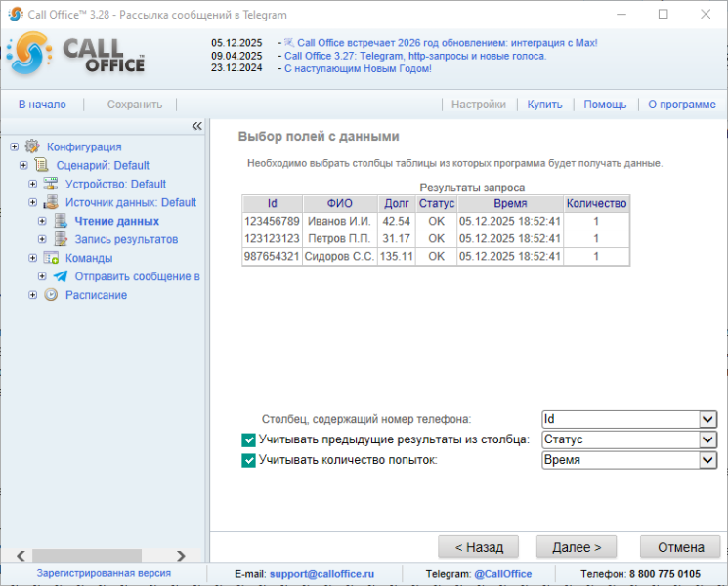Viewport: 728px width, 586px height.
Task: Expand the Расписание tree node
Action: [x=32, y=295]
